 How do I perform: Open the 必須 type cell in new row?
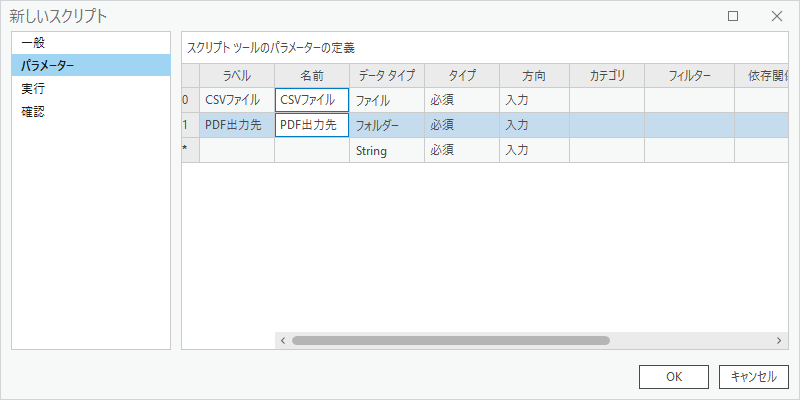[462, 150]
